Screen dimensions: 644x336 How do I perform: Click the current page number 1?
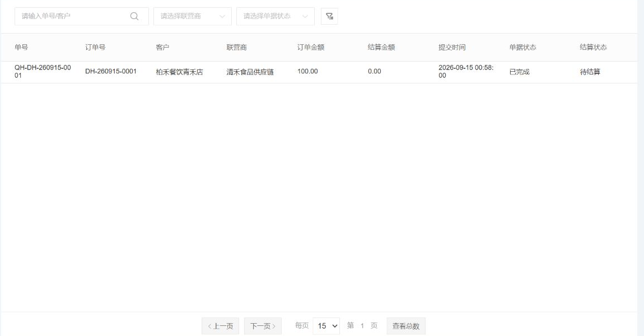362,326
